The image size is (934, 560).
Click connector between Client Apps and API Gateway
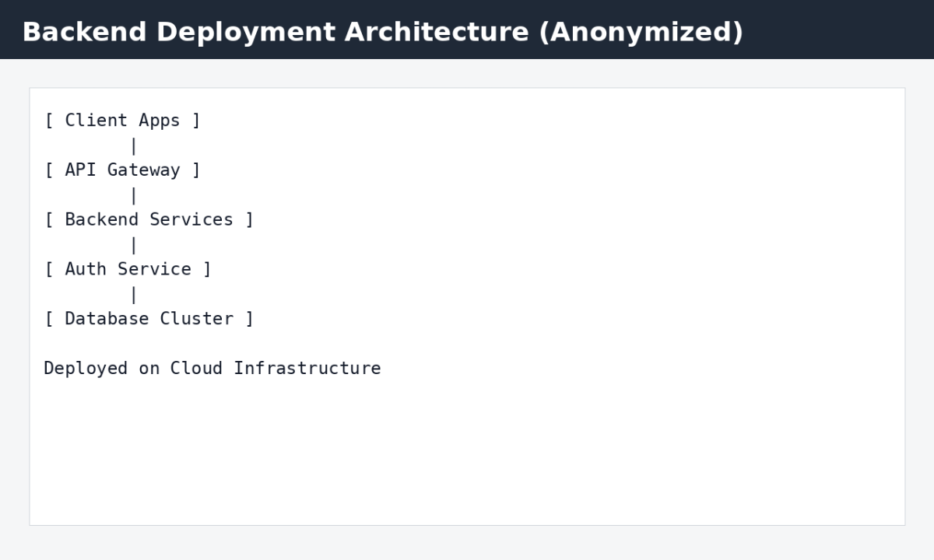coord(134,145)
